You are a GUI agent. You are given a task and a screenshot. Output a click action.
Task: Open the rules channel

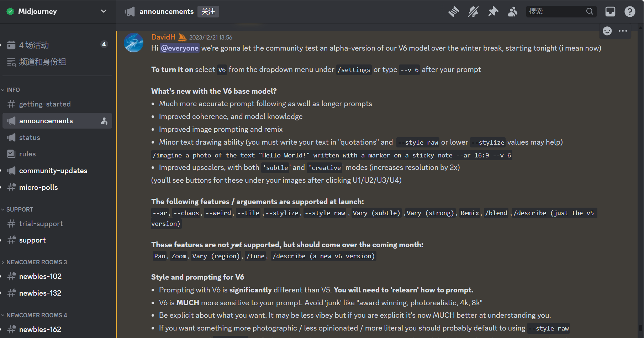(x=57, y=154)
